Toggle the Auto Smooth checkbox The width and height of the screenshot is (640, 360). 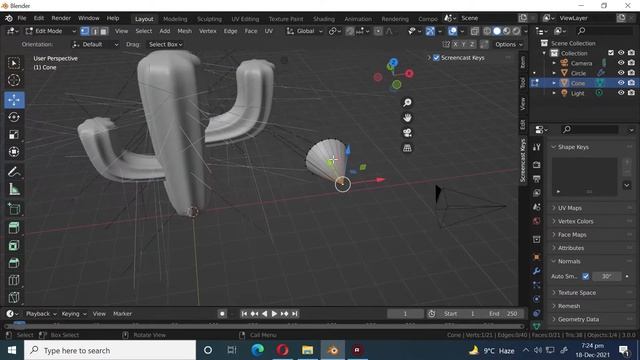tap(586, 276)
